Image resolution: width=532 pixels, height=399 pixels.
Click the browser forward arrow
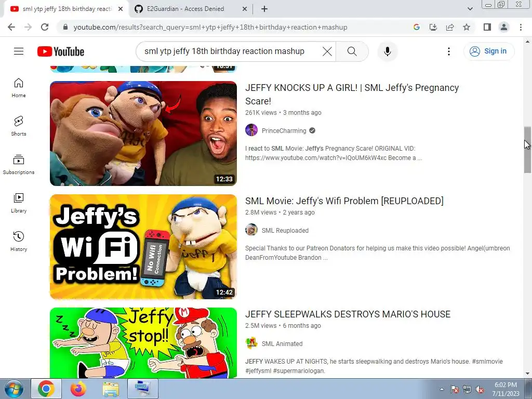[28, 27]
